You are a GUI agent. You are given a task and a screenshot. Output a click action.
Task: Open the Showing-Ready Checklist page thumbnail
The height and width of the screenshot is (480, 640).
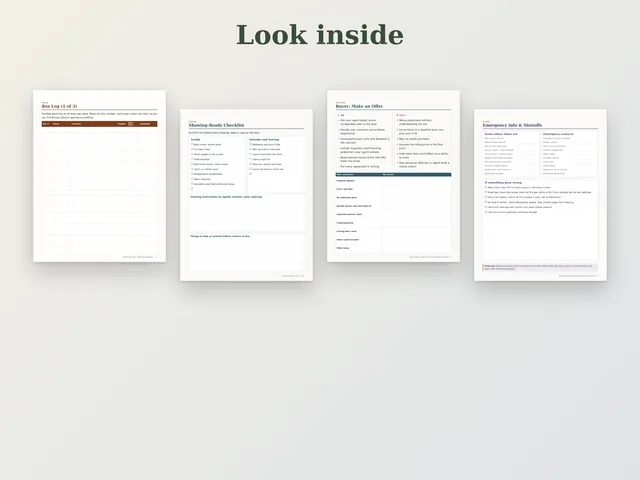coord(247,195)
